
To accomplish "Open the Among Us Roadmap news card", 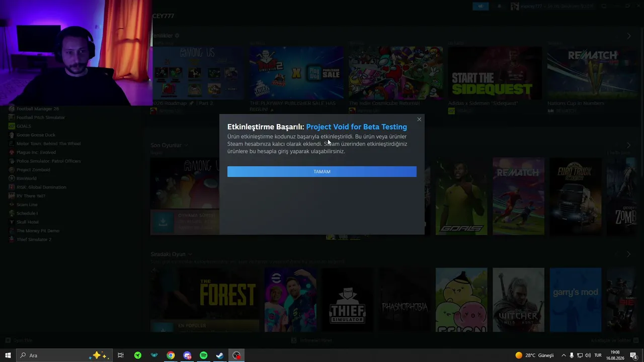I will tap(198, 73).
